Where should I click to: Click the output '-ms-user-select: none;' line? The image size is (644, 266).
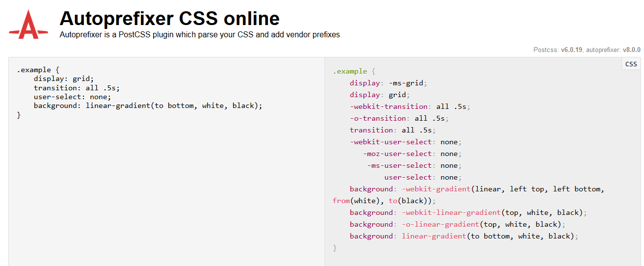(415, 165)
